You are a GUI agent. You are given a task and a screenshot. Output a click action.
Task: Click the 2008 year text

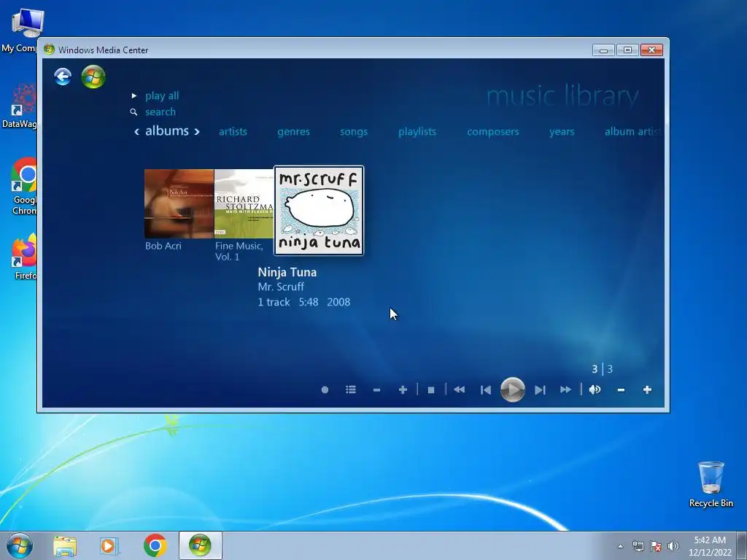[338, 302]
